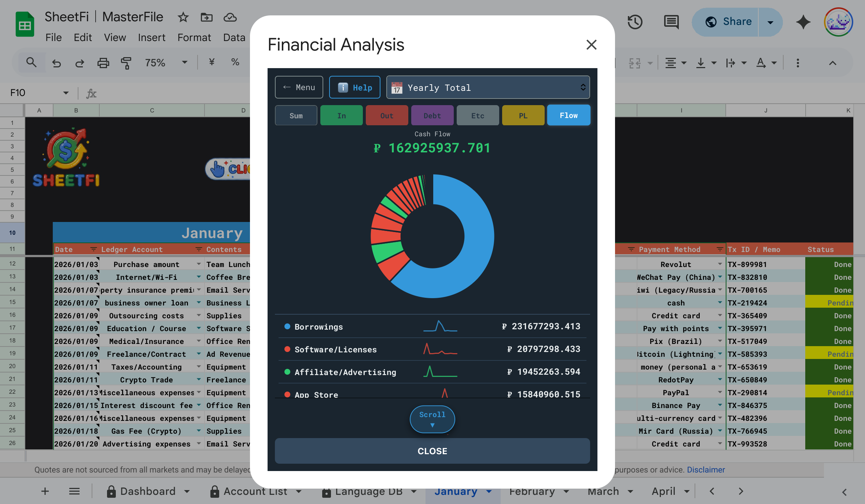Select the Flow category toggle
Screen dimensions: 865x504
pos(568,115)
